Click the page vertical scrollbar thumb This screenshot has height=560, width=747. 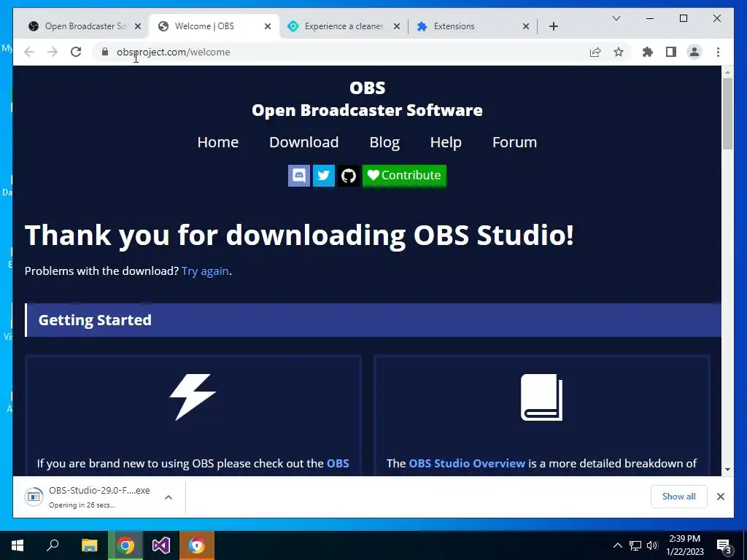coord(727,113)
